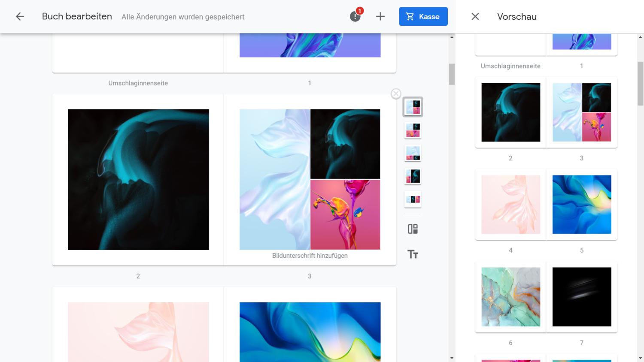Open the page layout options icon
This screenshot has width=644, height=362.
click(x=413, y=229)
